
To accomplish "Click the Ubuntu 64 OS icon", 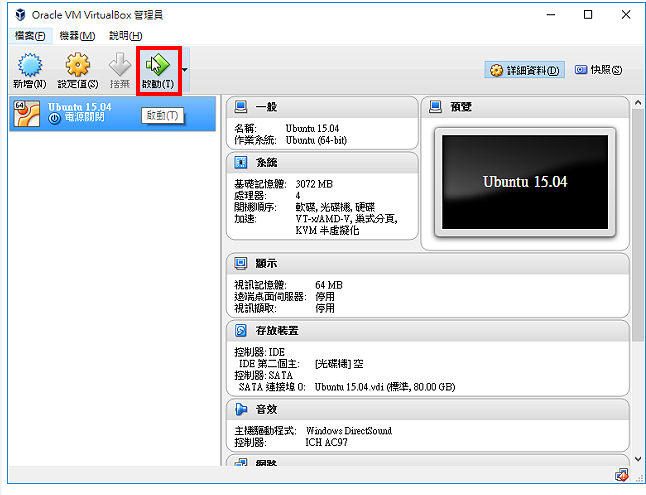I will [x=27, y=113].
